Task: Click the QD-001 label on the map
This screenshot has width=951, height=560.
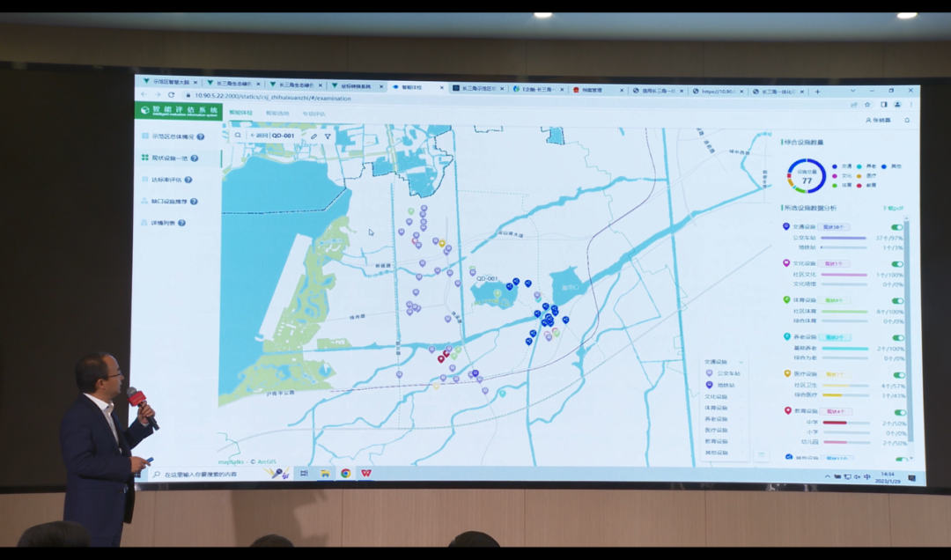Action: tap(486, 278)
